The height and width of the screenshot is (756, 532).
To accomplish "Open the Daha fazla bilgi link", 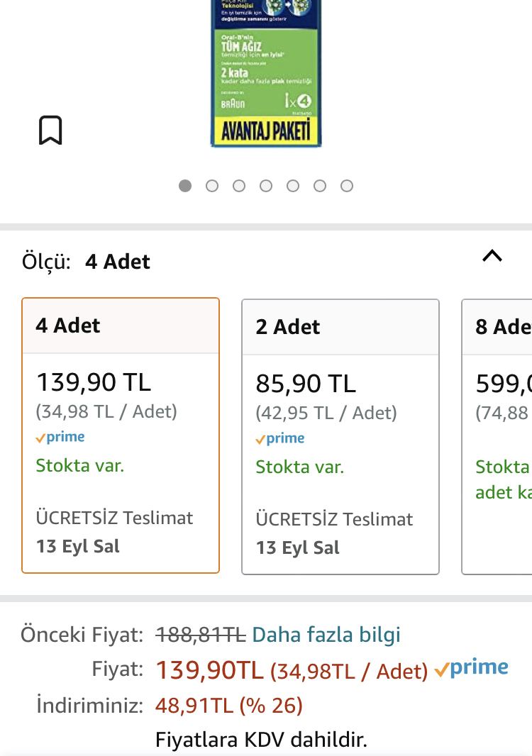I will (326, 634).
